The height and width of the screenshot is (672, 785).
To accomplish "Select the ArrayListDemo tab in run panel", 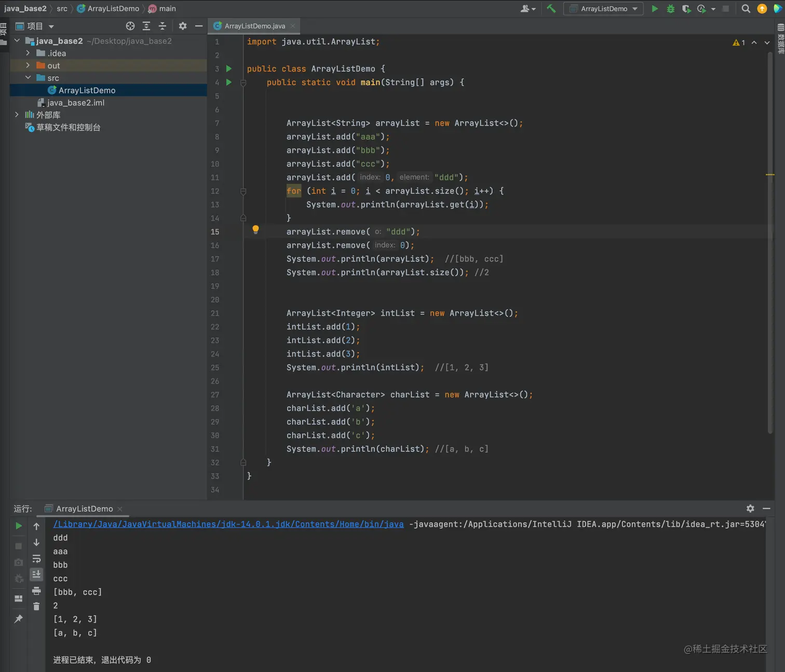I will 84,509.
